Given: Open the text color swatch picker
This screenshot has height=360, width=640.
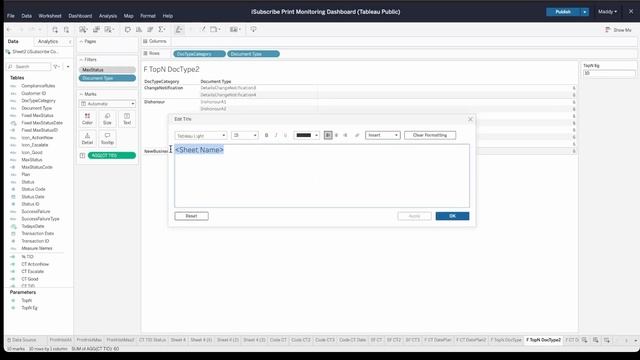Looking at the screenshot, I should [x=306, y=135].
